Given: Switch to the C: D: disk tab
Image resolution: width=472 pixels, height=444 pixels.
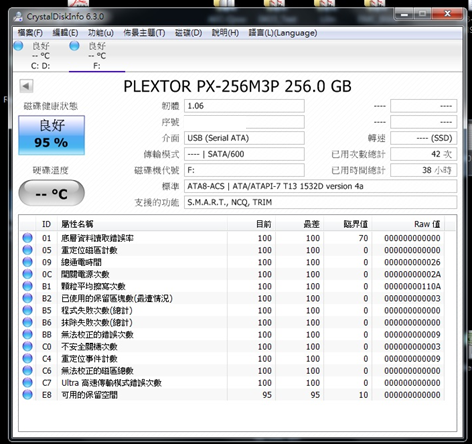Looking at the screenshot, I should [x=40, y=56].
